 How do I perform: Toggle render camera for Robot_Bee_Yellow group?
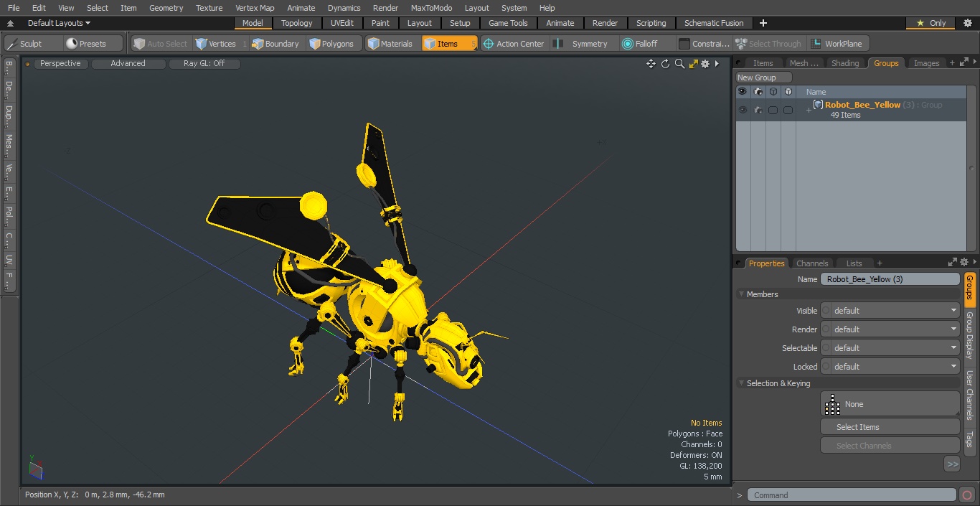point(758,110)
